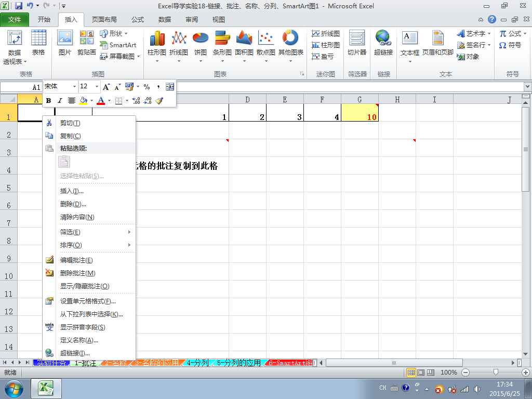Open 屏幕截图 screenshot dropdown

click(120, 56)
